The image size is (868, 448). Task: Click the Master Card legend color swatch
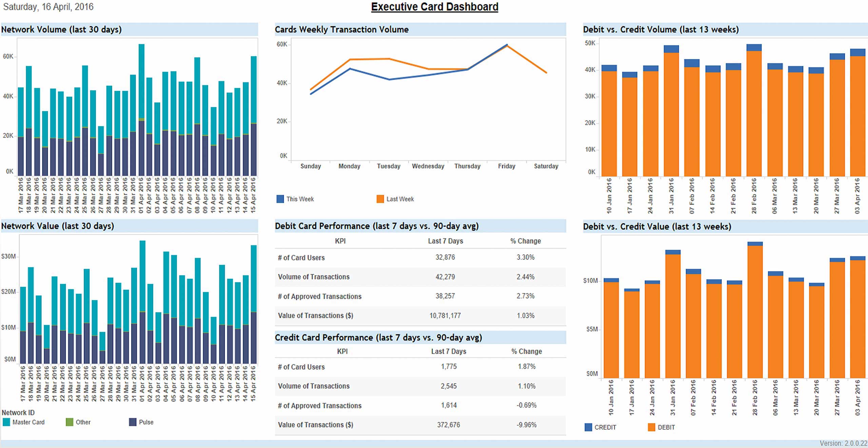6,422
